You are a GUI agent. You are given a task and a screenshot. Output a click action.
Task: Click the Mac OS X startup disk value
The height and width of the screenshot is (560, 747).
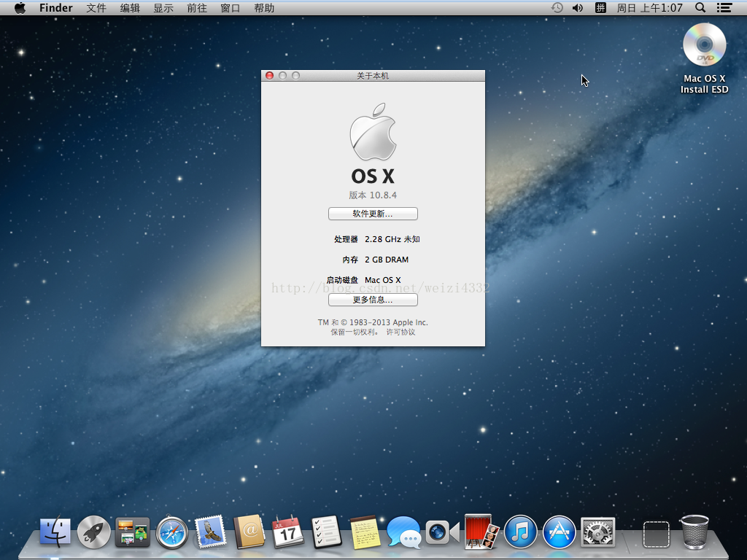[382, 280]
